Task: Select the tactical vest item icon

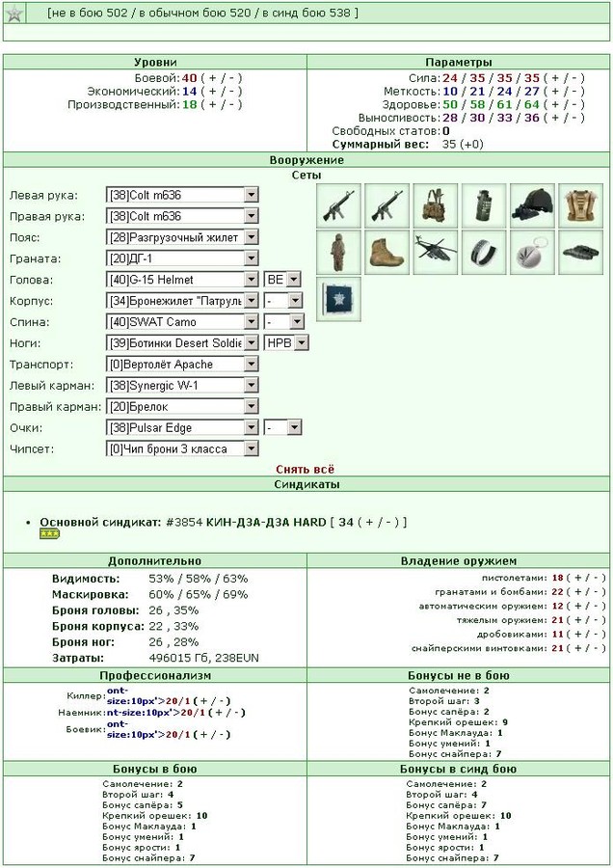Action: point(436,206)
